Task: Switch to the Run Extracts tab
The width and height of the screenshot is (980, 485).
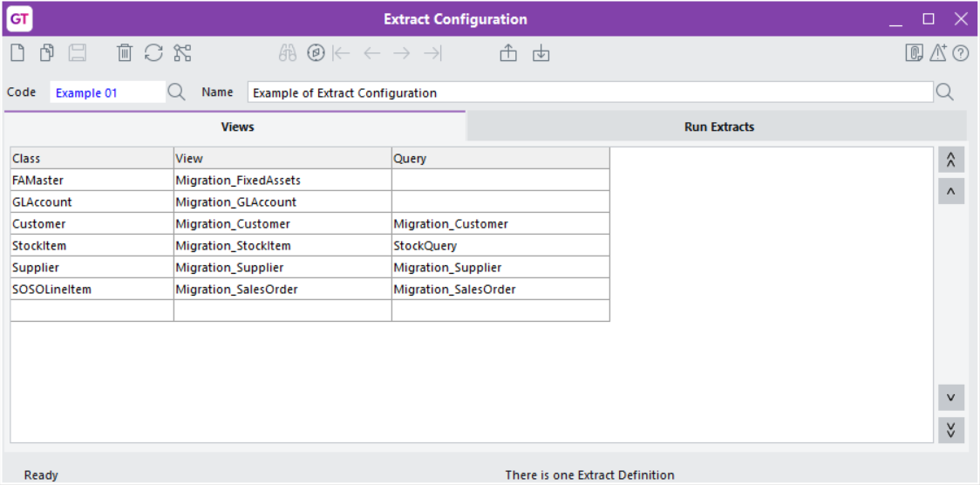Action: 718,126
